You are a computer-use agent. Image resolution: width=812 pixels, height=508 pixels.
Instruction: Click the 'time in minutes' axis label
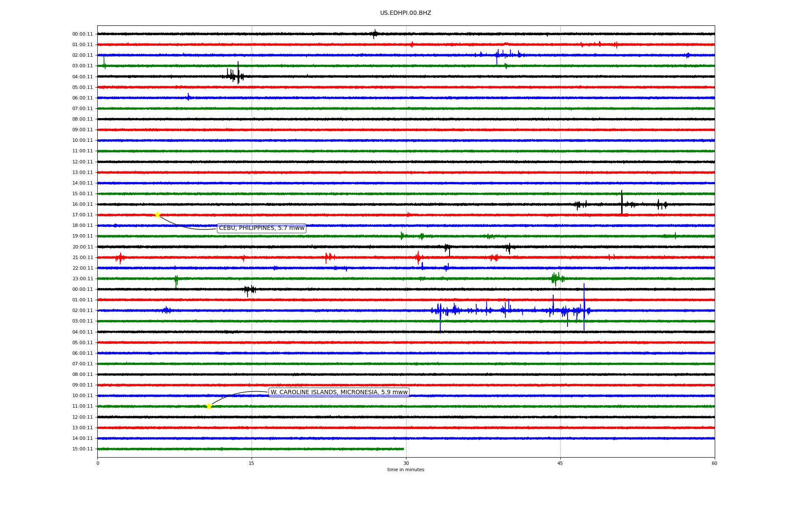406,469
